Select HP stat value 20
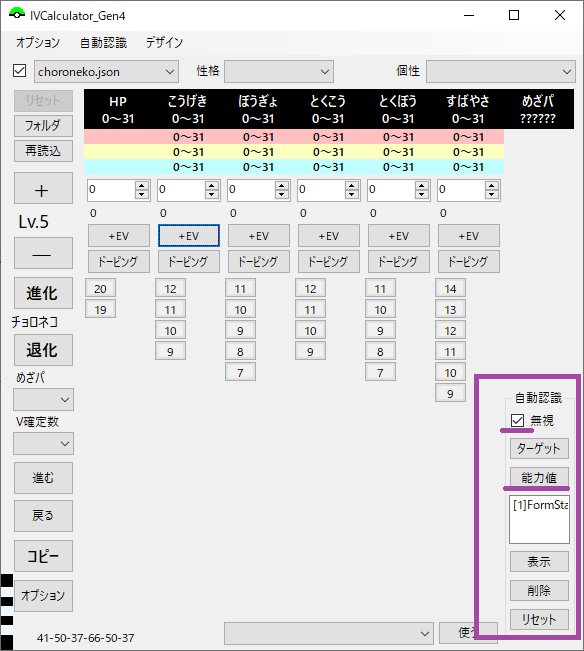The height and width of the screenshot is (651, 584). pos(100,289)
